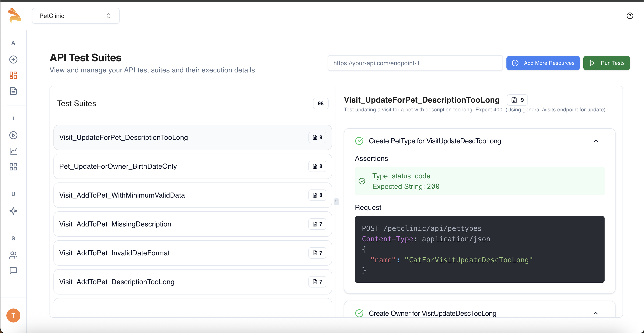Screen dimensions: 644x333
Task: Click the panel resize handle between lists
Action: click(336, 202)
